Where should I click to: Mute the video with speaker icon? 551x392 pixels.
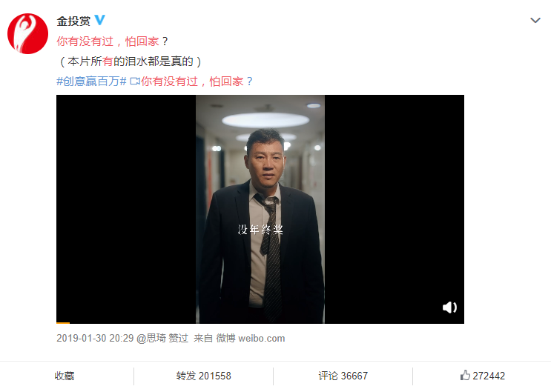pyautogui.click(x=449, y=308)
